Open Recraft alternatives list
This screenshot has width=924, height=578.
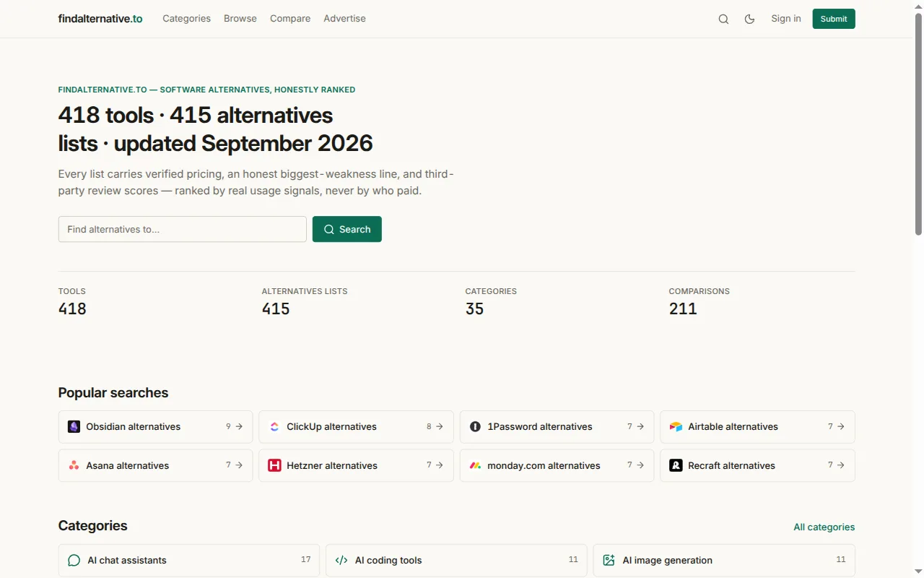pos(758,465)
